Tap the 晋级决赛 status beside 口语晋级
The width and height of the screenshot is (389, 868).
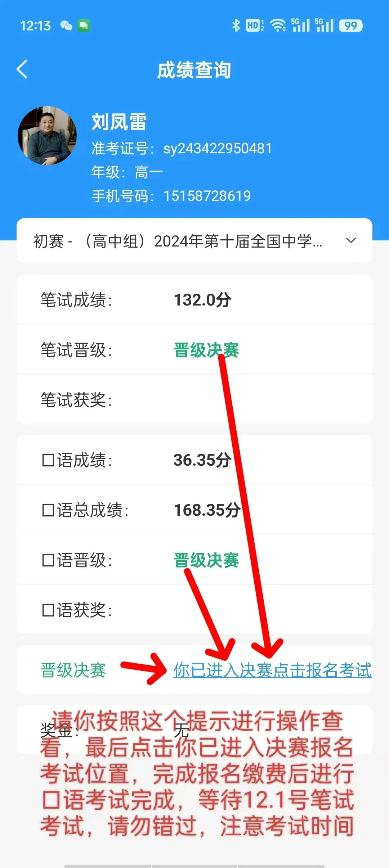[206, 560]
